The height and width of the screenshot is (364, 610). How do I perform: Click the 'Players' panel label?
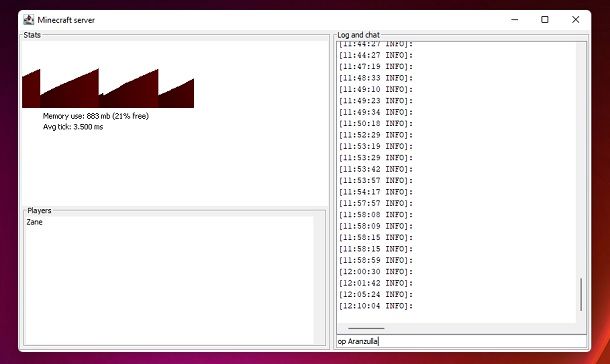pos(39,210)
